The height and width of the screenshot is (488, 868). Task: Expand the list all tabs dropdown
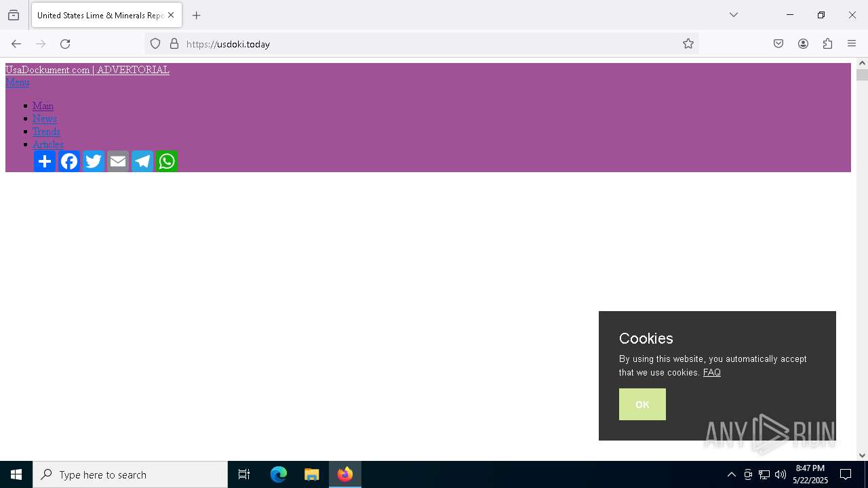pyautogui.click(x=734, y=15)
